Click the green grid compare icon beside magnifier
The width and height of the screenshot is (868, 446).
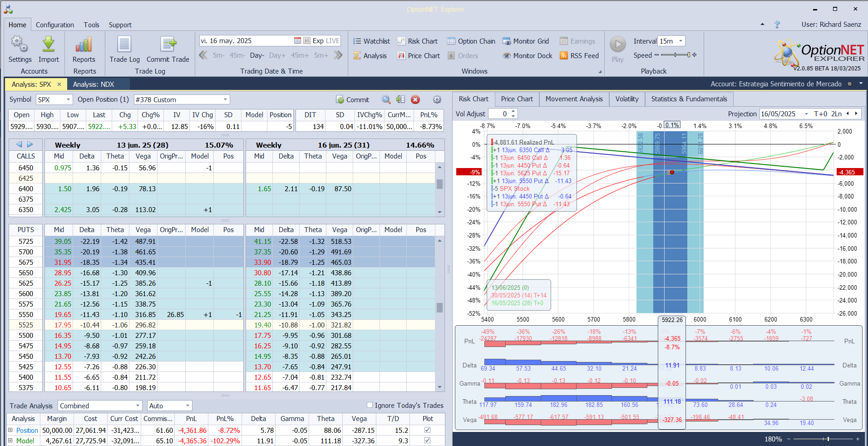click(400, 100)
